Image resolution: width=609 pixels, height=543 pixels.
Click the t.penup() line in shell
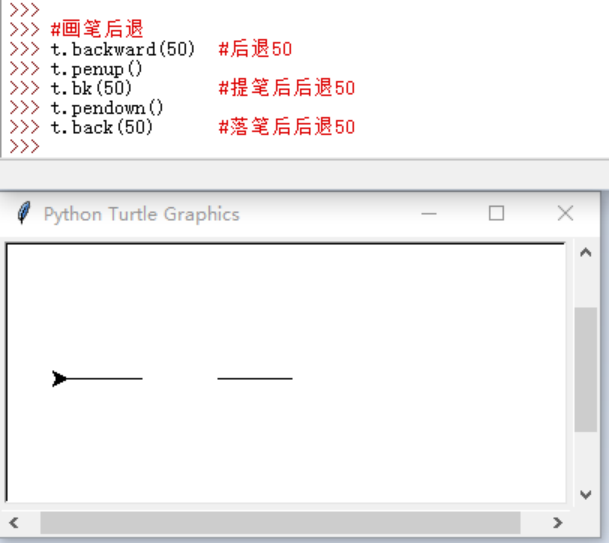tap(96, 69)
